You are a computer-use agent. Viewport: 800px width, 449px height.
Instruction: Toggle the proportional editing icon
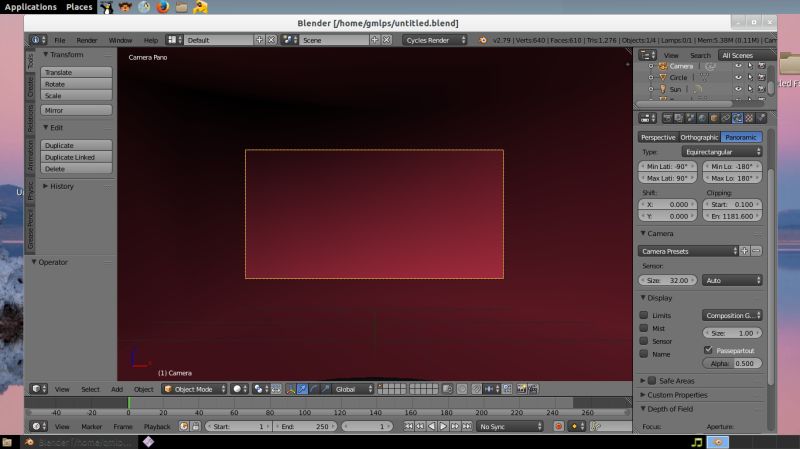click(462, 389)
